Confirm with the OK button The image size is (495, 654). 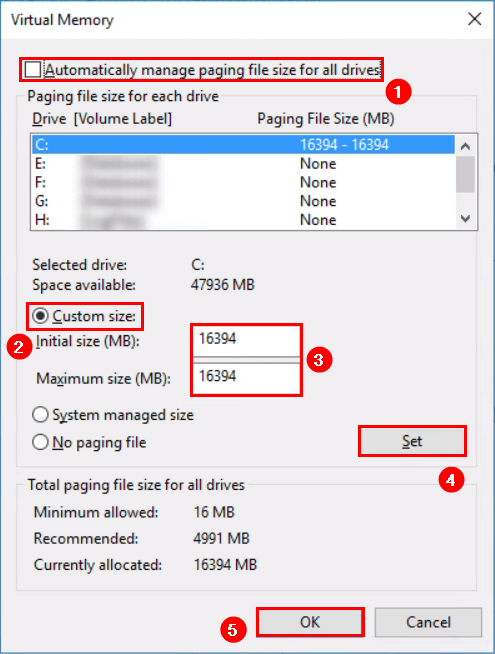310,622
